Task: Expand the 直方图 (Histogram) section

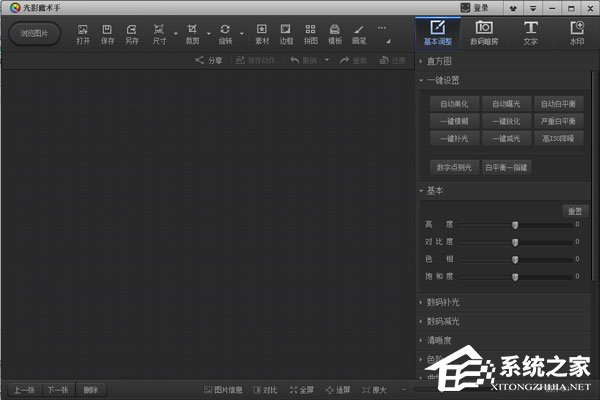Action: point(440,62)
